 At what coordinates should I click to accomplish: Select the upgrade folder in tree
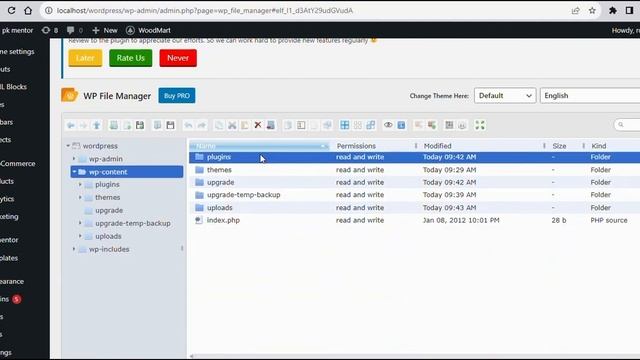[109, 210]
